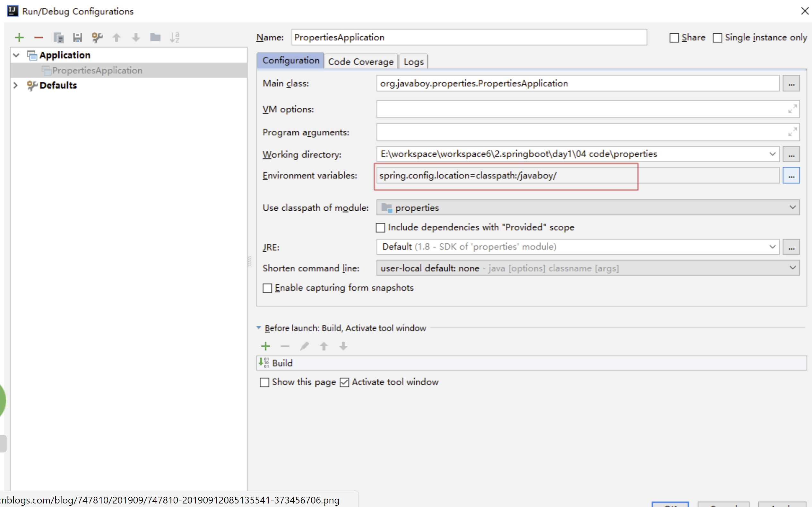
Task: Create a new folder using the folder icon
Action: 155,37
